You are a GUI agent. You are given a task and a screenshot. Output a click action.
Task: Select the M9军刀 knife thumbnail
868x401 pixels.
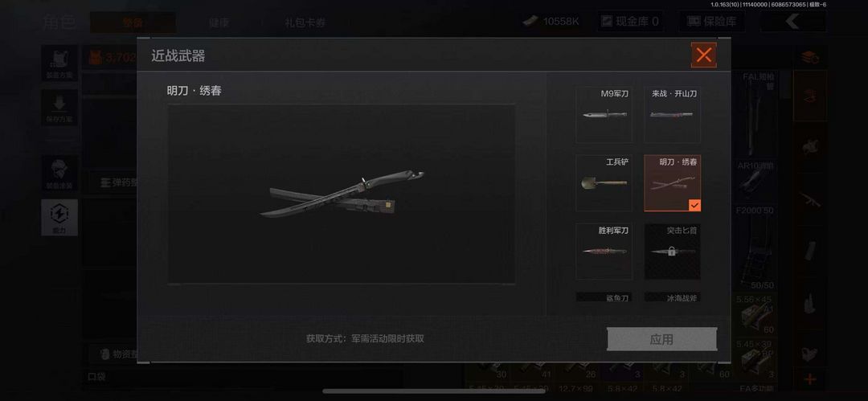pyautogui.click(x=604, y=115)
